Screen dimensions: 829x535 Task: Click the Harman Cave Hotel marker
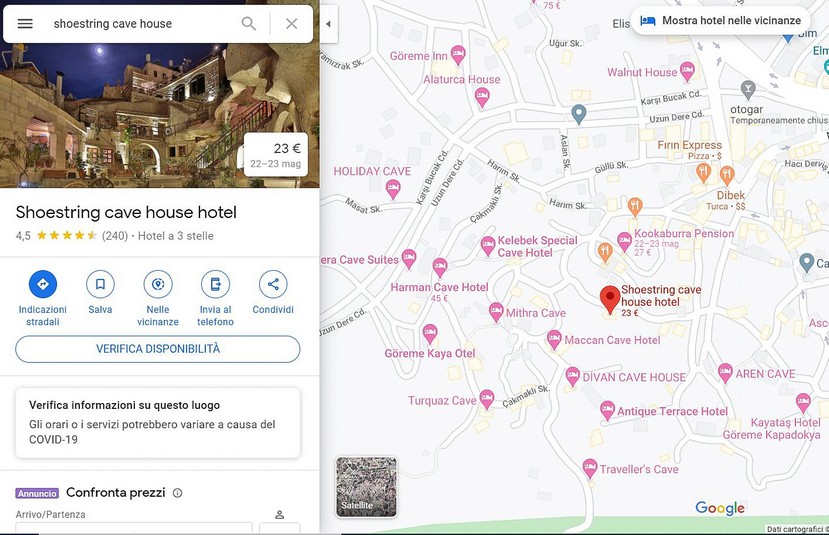pos(440,268)
